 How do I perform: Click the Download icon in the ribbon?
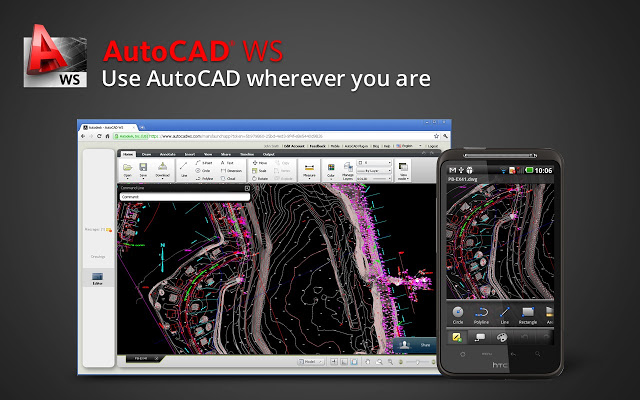click(x=162, y=169)
